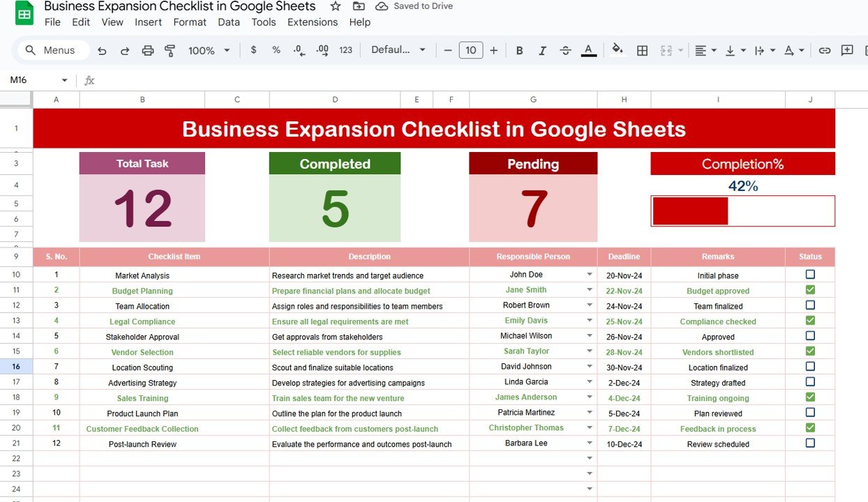
Task: Open the Text wrapping options
Action: pyautogui.click(x=765, y=50)
